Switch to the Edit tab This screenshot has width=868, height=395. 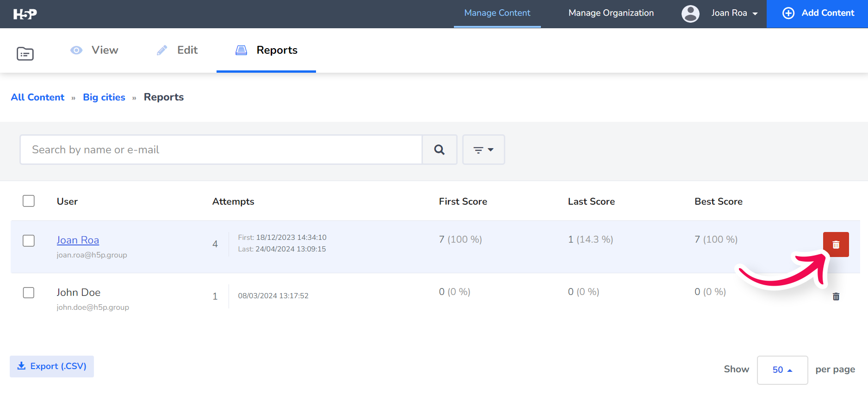click(x=178, y=50)
